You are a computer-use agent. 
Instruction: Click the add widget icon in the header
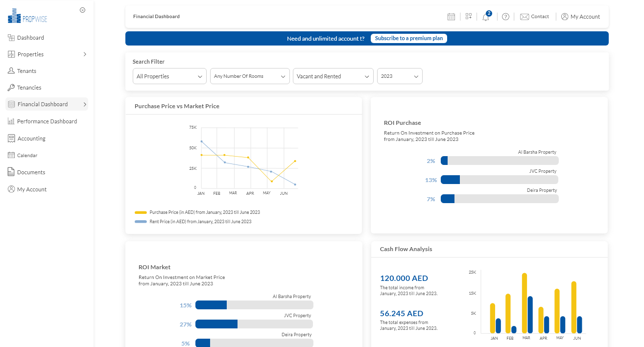[468, 16]
